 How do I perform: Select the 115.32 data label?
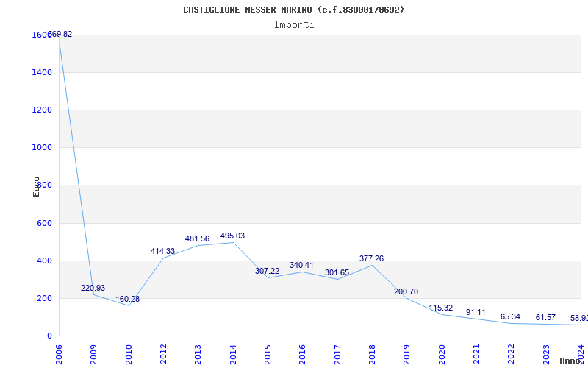click(x=441, y=308)
